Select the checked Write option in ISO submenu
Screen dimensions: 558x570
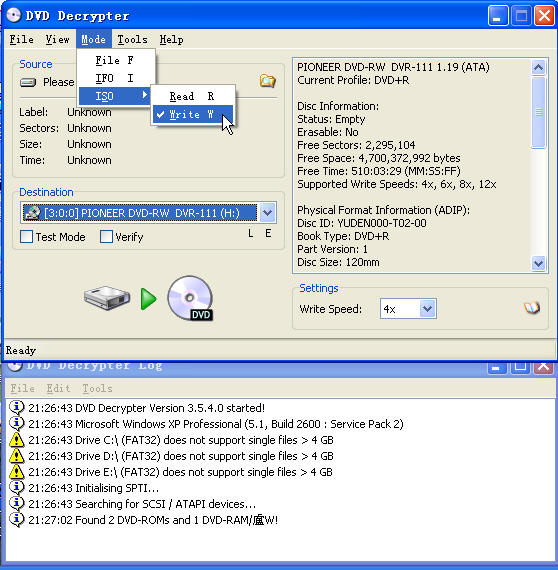[x=193, y=115]
